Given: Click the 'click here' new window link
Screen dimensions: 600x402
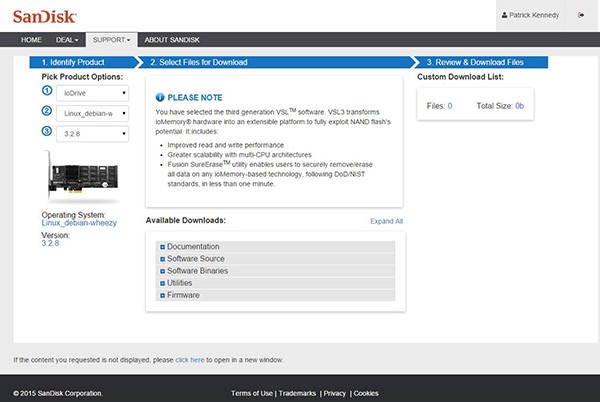Looking at the screenshot, I should click(x=190, y=359).
